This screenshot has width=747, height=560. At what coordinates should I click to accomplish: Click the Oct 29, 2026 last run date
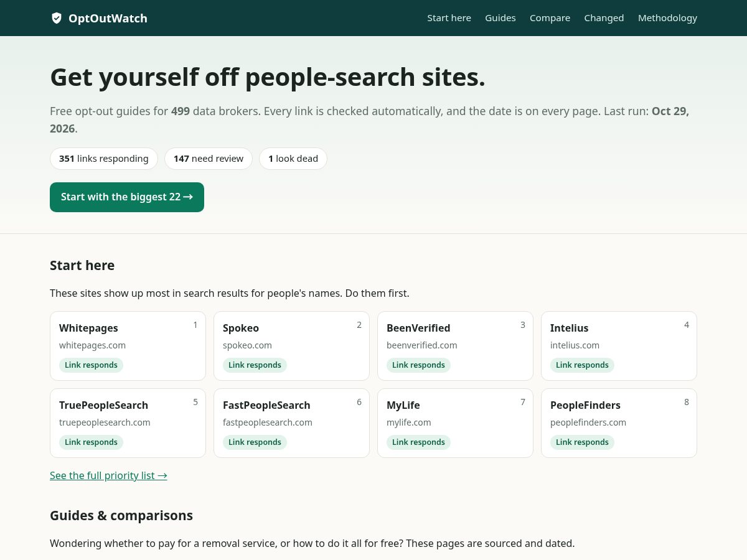(x=670, y=111)
